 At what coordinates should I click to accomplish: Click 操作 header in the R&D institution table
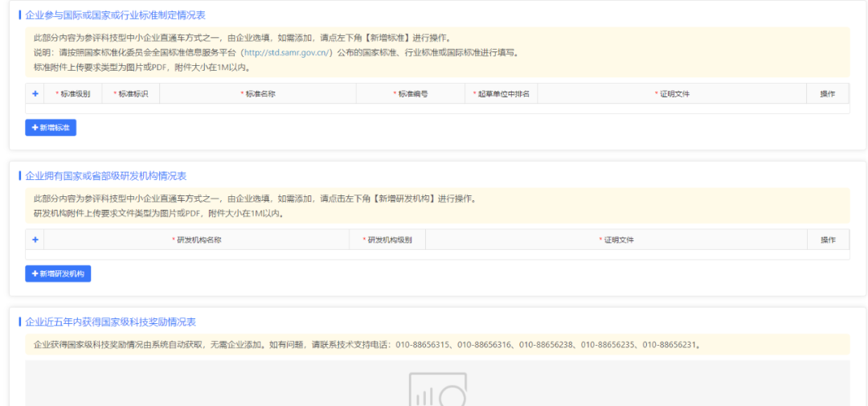827,240
